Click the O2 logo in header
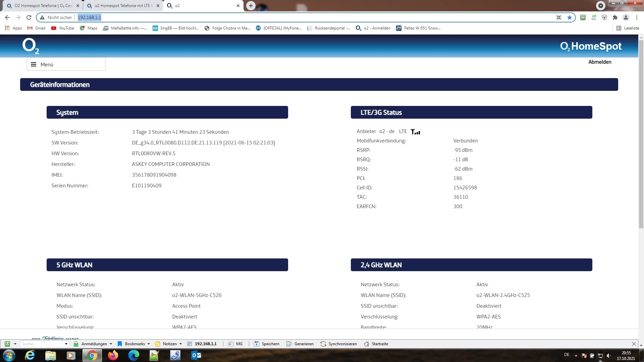This screenshot has width=644, height=362. click(x=31, y=46)
